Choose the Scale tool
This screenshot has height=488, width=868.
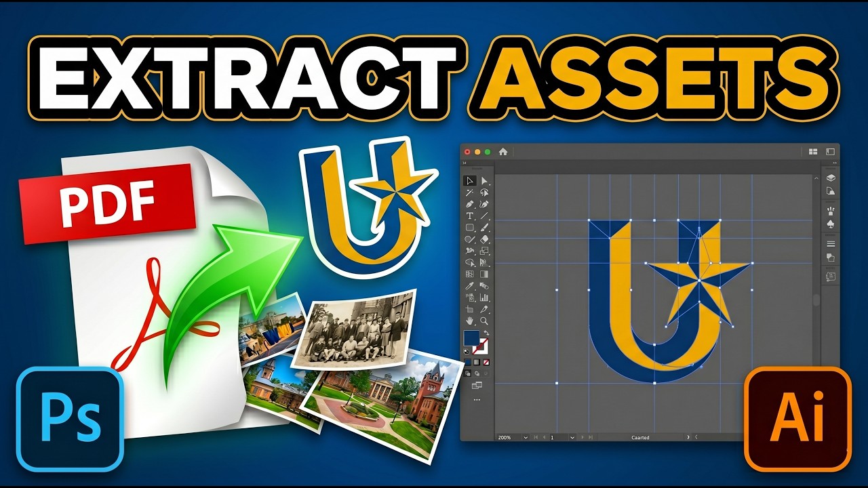pyautogui.click(x=484, y=251)
